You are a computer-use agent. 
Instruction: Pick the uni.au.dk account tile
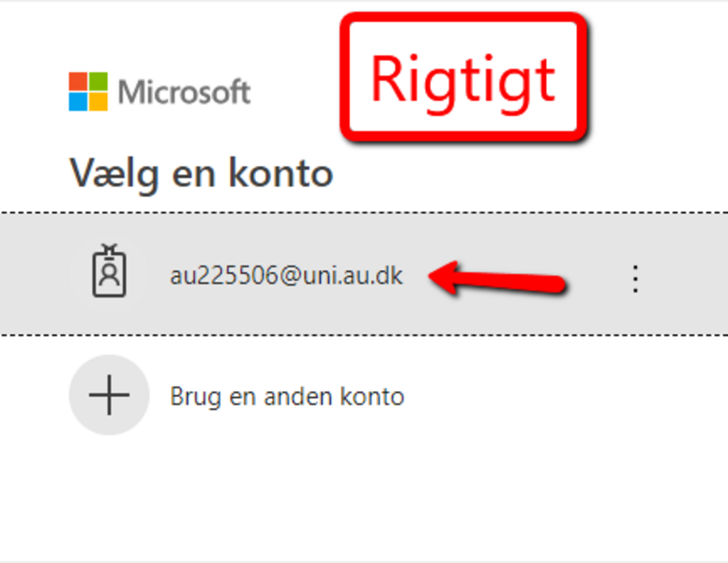click(x=364, y=274)
